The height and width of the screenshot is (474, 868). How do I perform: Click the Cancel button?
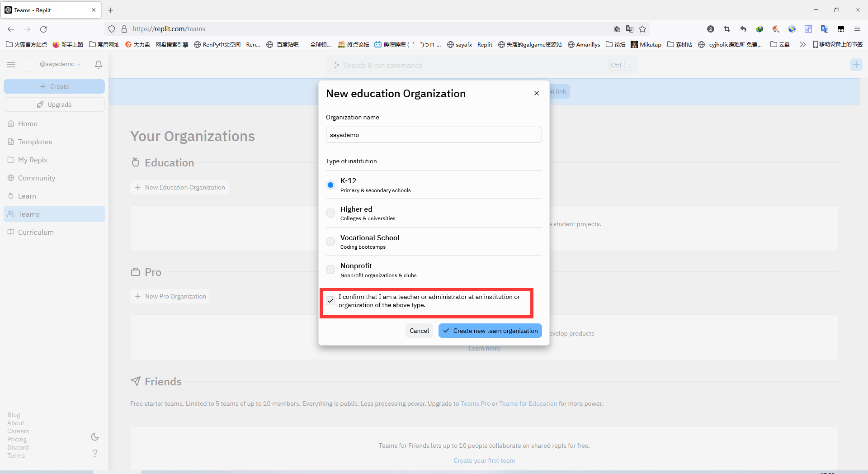click(419, 331)
